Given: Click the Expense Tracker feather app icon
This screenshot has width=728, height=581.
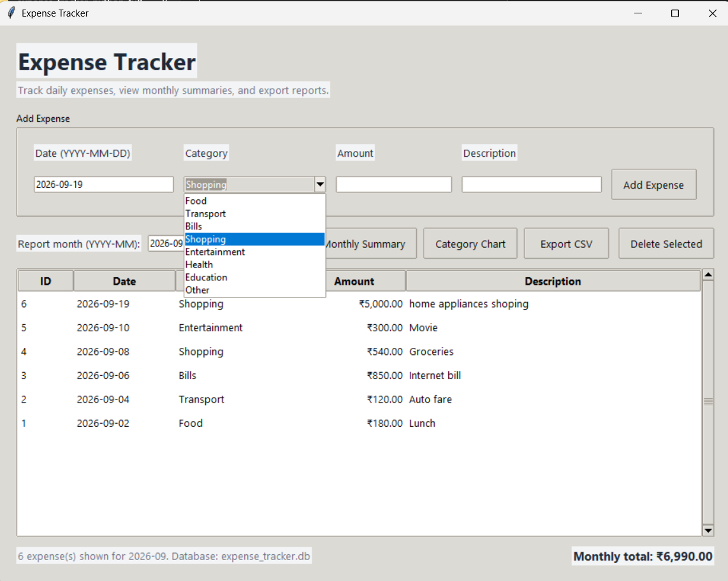Looking at the screenshot, I should [11, 13].
